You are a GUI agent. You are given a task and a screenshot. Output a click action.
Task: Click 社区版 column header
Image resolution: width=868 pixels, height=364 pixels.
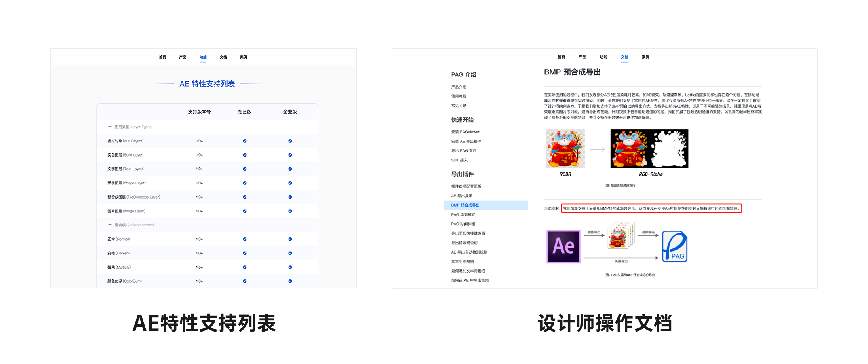[x=245, y=112]
